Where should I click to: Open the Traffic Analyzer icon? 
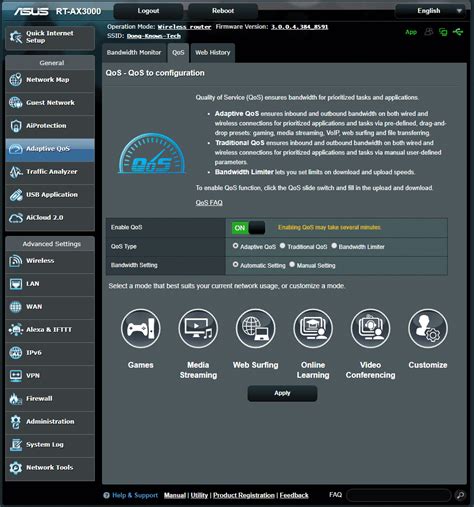point(16,172)
